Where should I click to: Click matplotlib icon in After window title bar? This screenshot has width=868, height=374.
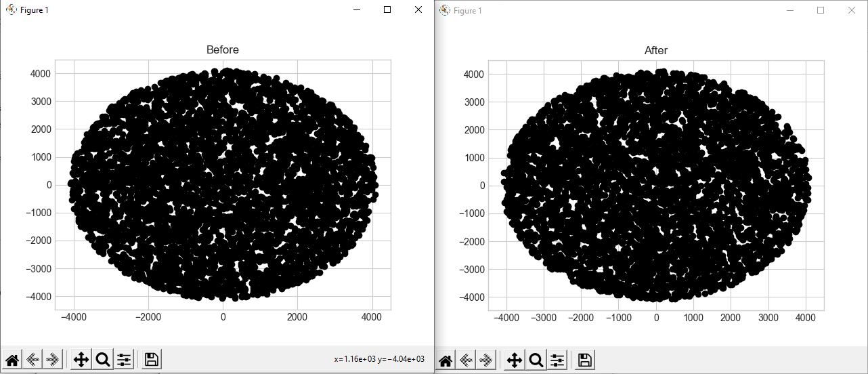point(445,10)
